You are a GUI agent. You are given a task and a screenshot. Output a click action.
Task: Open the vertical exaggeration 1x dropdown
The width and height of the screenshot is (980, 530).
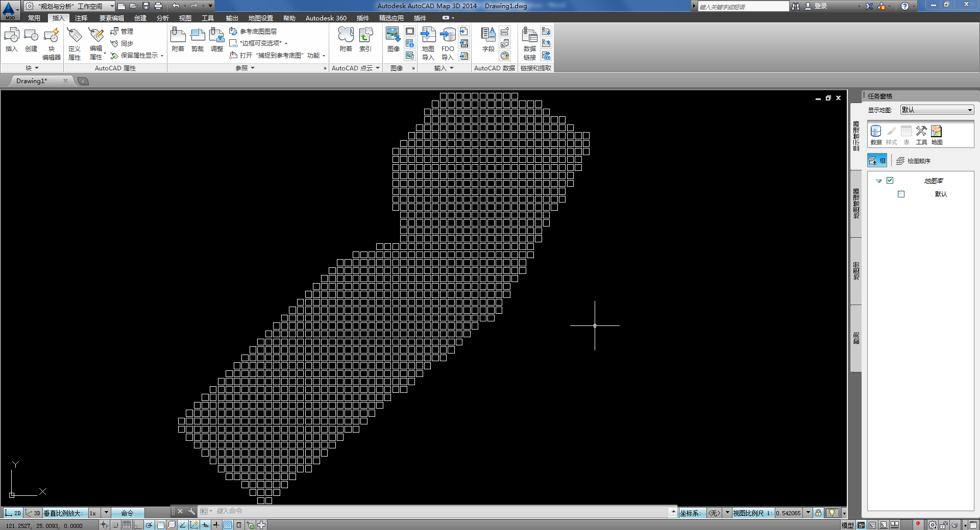click(106, 513)
